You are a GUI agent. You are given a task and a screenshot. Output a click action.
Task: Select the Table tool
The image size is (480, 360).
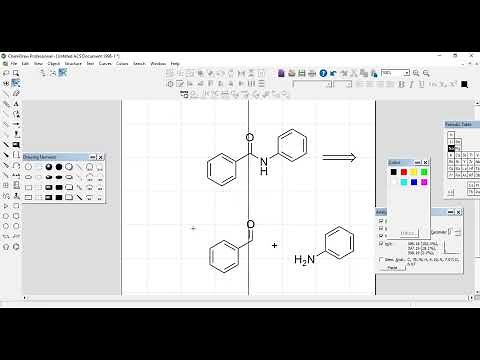pos(6,185)
